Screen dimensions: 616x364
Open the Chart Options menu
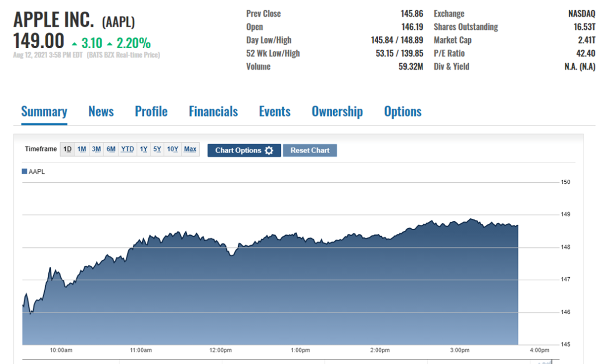244,150
